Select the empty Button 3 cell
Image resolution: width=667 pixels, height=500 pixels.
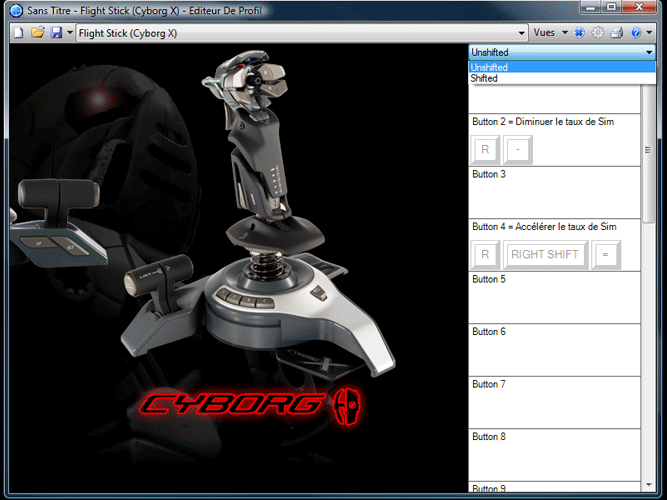pyautogui.click(x=555, y=193)
